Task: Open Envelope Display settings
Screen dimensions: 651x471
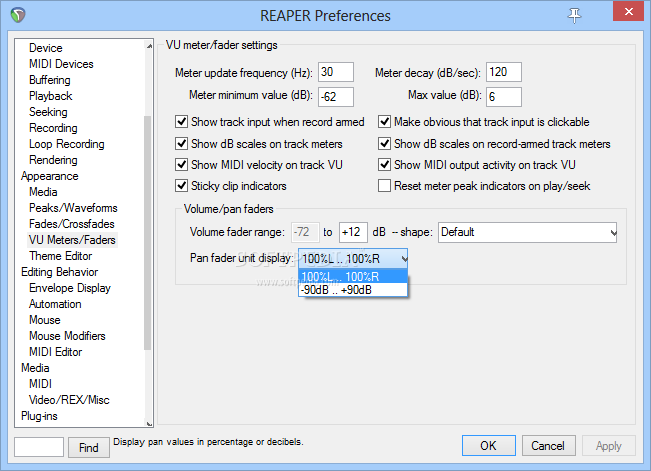Action: 70,288
